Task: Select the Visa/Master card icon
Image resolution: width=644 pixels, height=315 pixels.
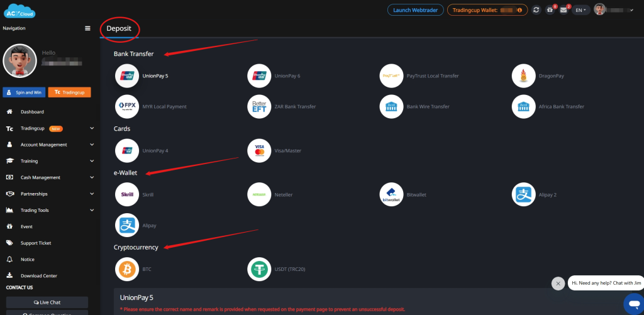Action: click(259, 151)
